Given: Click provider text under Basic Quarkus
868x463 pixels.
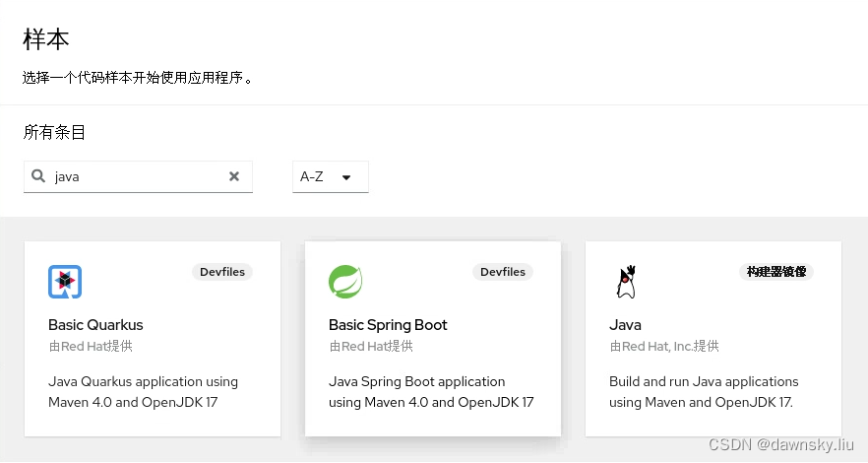Looking at the screenshot, I should pos(91,346).
